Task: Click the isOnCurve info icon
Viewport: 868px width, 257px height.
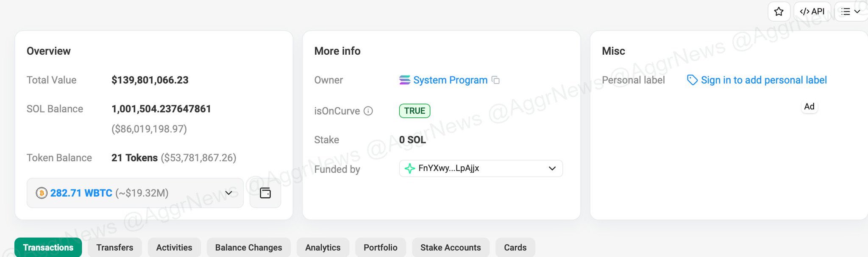Action: tap(368, 111)
